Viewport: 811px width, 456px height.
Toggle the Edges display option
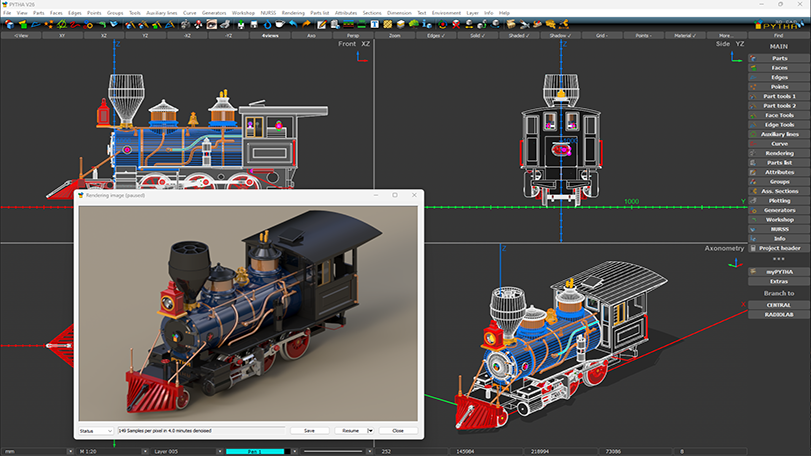(435, 35)
